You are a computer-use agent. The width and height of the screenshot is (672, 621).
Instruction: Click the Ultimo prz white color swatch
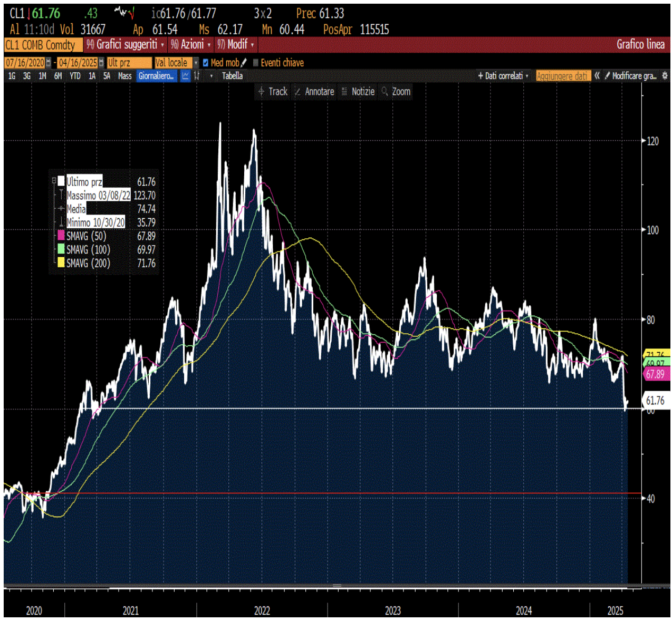[x=61, y=181]
